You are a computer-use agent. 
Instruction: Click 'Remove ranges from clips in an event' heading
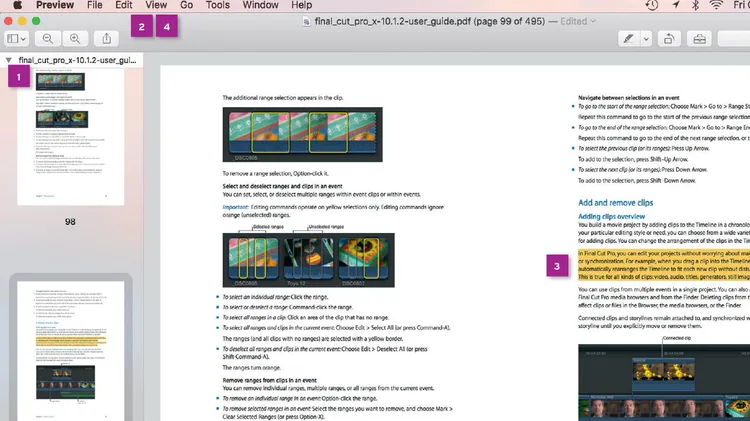269,380
